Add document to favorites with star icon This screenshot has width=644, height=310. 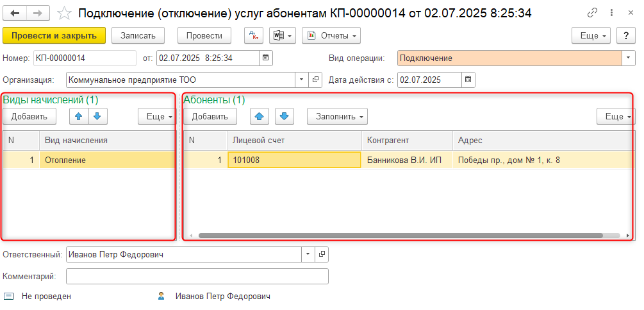[64, 13]
